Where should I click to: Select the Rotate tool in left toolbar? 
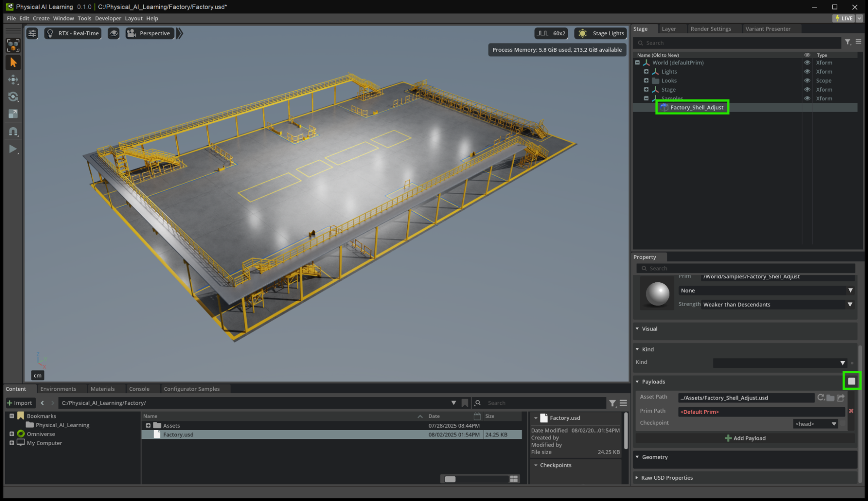coord(13,97)
